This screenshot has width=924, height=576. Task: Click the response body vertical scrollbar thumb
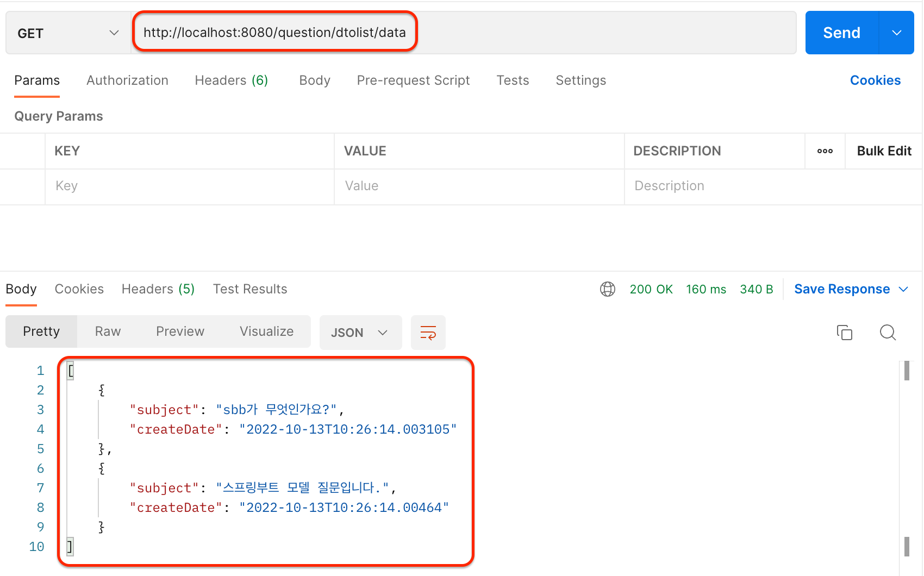pos(907,371)
